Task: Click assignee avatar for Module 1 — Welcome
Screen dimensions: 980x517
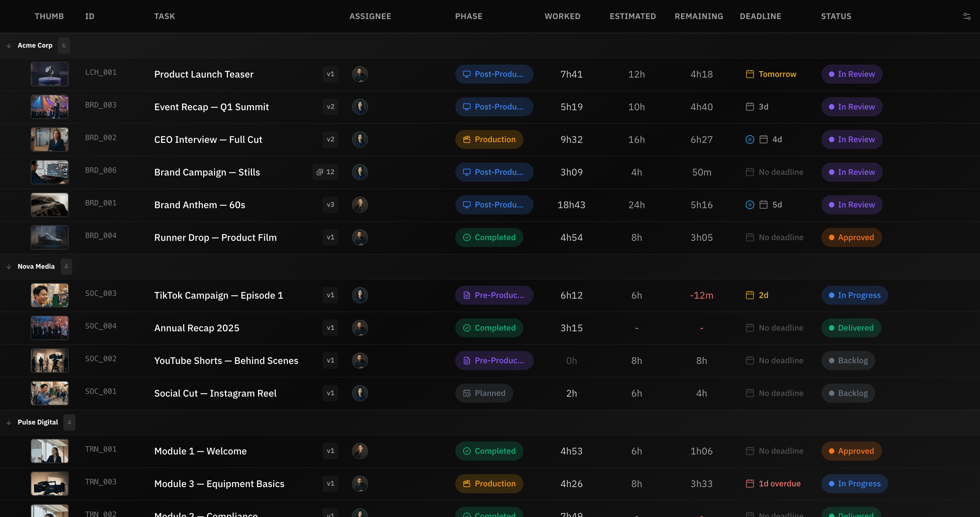Action: [x=360, y=451]
